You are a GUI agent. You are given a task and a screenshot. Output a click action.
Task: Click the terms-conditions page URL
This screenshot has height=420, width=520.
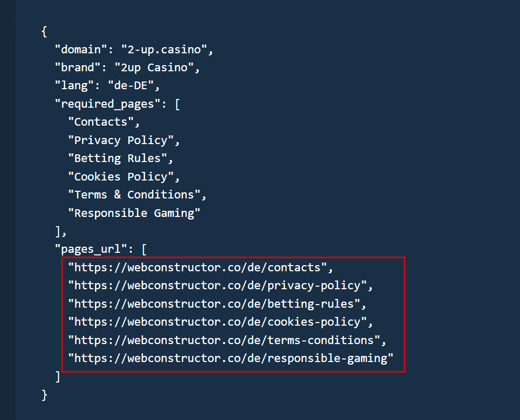coord(224,340)
